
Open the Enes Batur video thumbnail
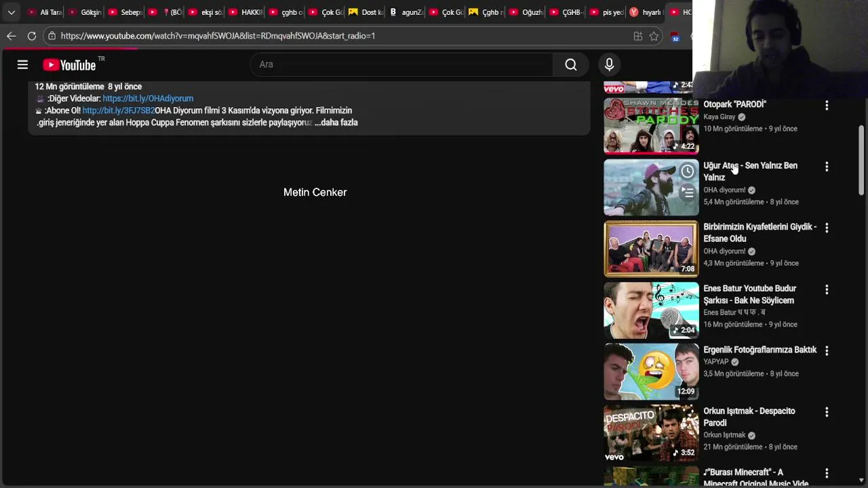[x=651, y=310]
